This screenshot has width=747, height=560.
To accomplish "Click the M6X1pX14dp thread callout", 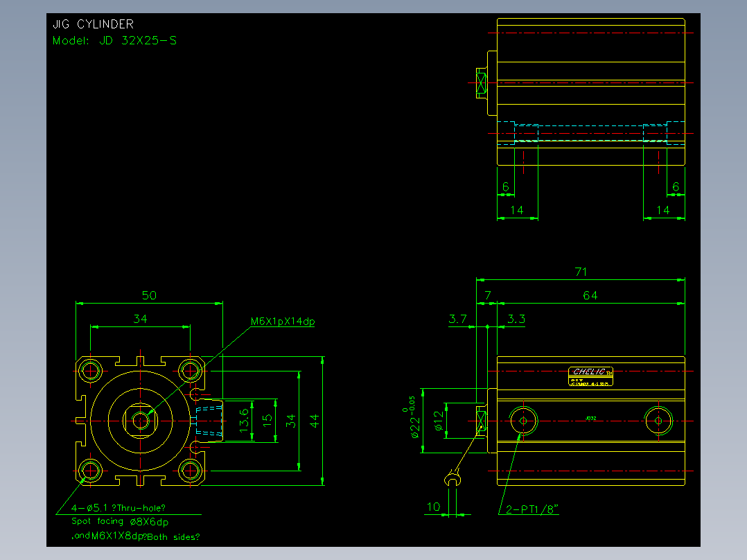I will [x=283, y=321].
